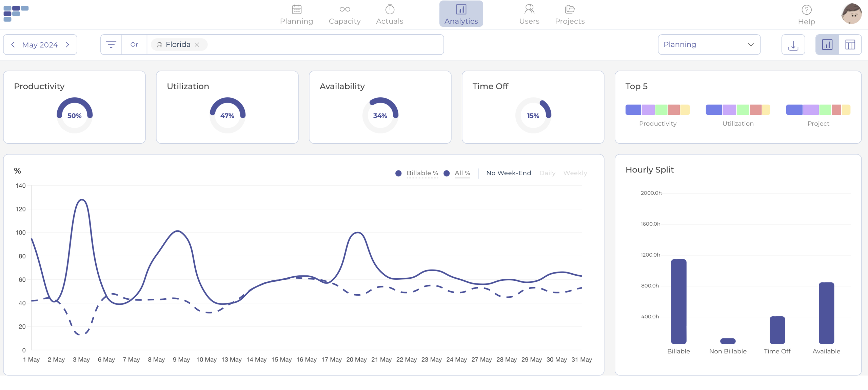
Task: Open the Planning calendar icon
Action: pyautogui.click(x=296, y=10)
